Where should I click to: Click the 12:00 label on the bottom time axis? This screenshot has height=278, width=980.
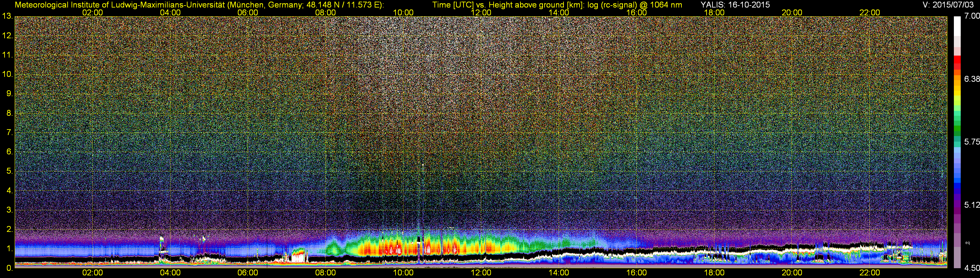(x=481, y=273)
